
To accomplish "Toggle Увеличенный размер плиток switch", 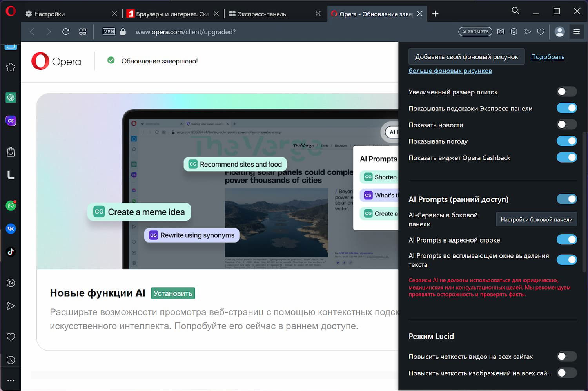I will tap(567, 92).
